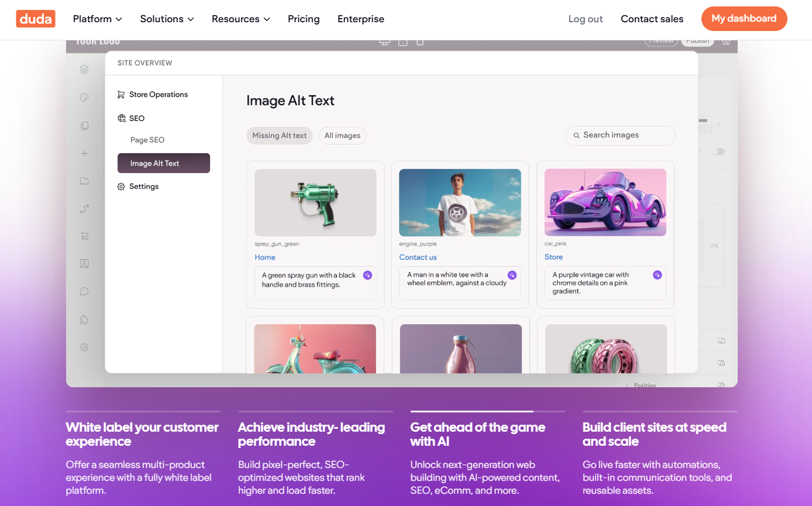Viewport: 812px width, 506px height.
Task: Click the Duda logo
Action: point(35,19)
